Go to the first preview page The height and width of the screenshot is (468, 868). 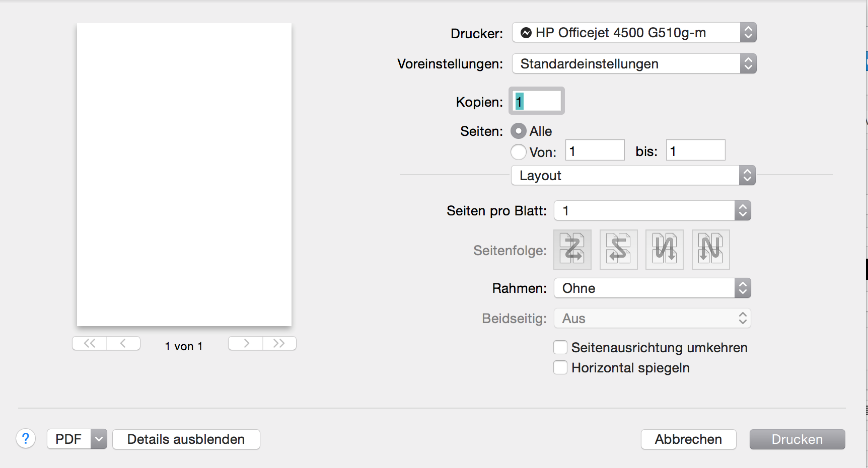[90, 343]
